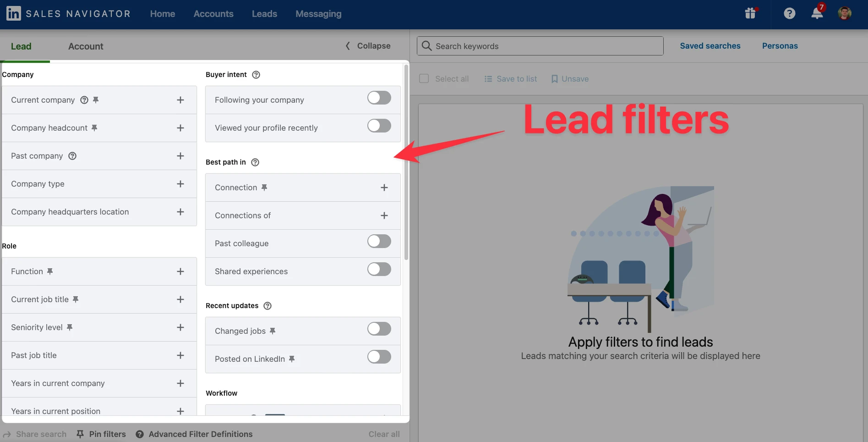Open Personas link
Viewport: 868px width, 442px height.
point(780,46)
